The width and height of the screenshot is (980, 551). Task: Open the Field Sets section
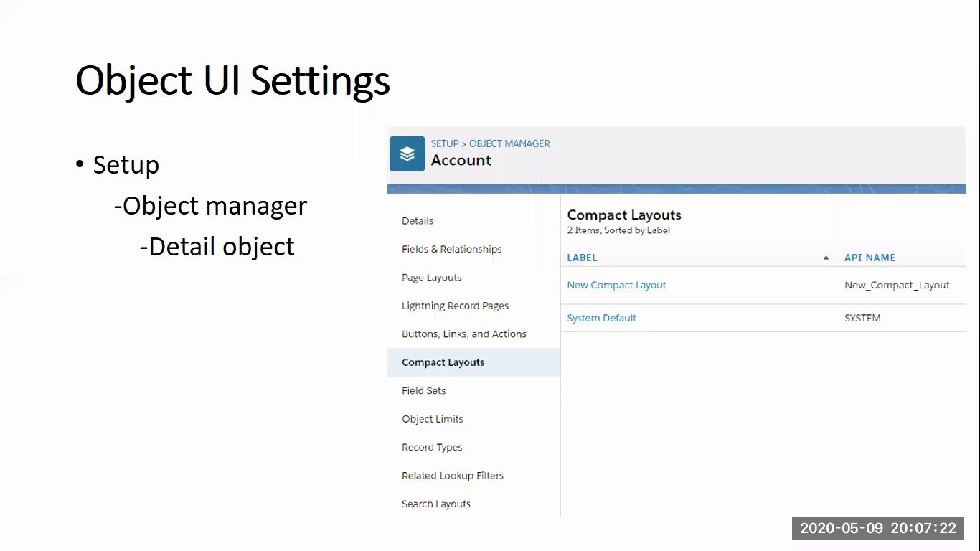pyautogui.click(x=422, y=390)
